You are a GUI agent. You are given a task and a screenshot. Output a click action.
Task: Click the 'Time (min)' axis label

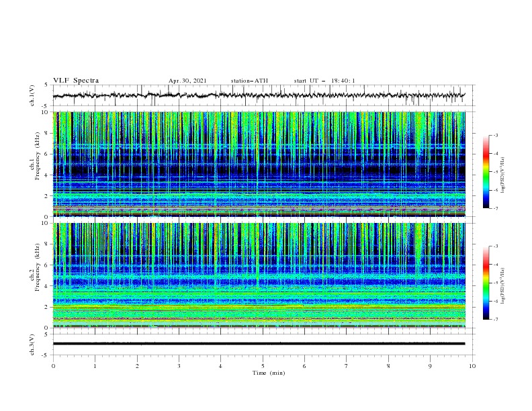269,373
